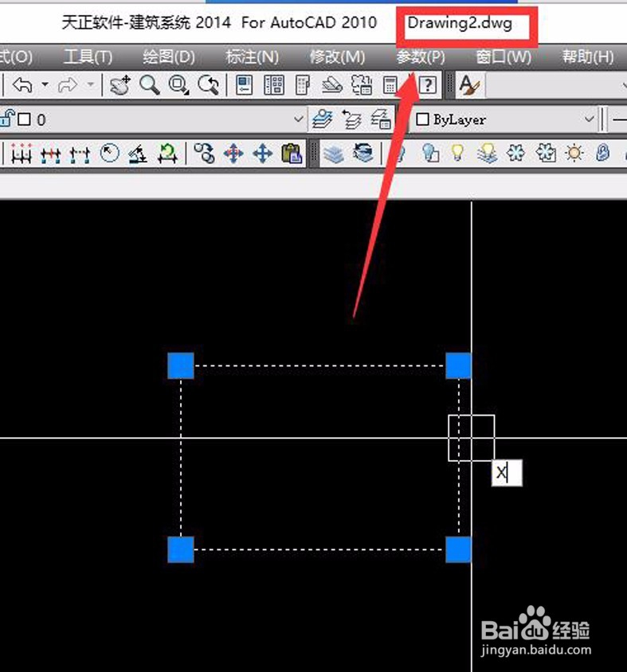
Task: Open the 工具(T) menu
Action: tap(88, 57)
